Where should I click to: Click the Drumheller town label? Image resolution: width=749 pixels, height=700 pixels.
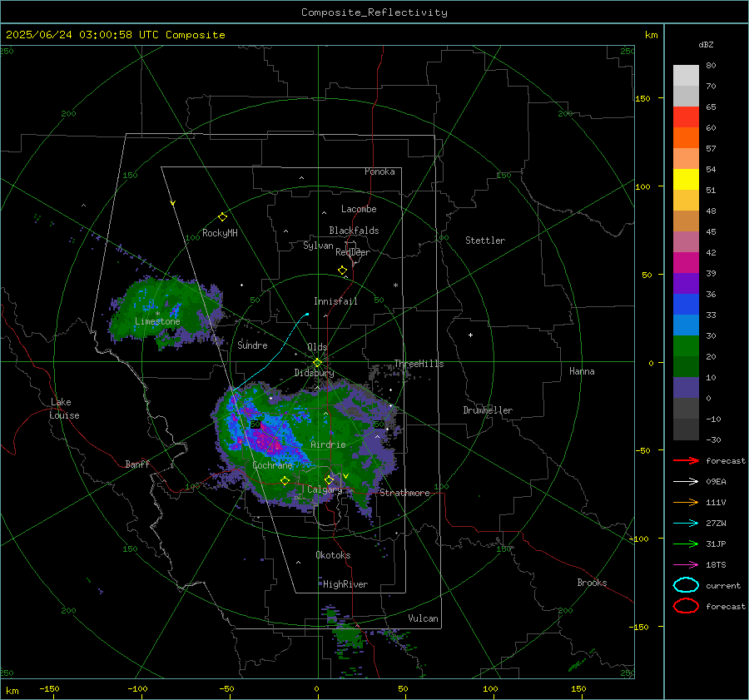click(x=488, y=410)
